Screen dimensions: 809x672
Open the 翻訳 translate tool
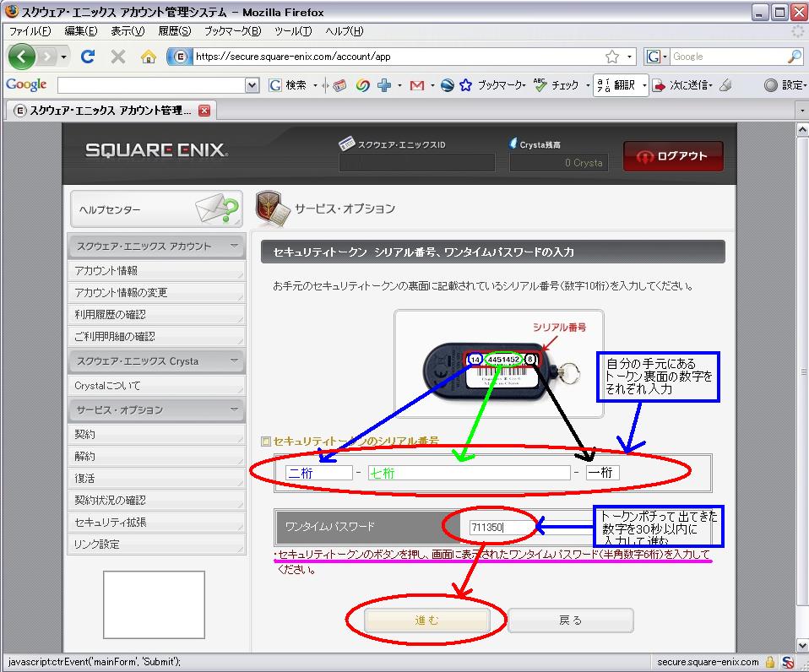tap(616, 85)
